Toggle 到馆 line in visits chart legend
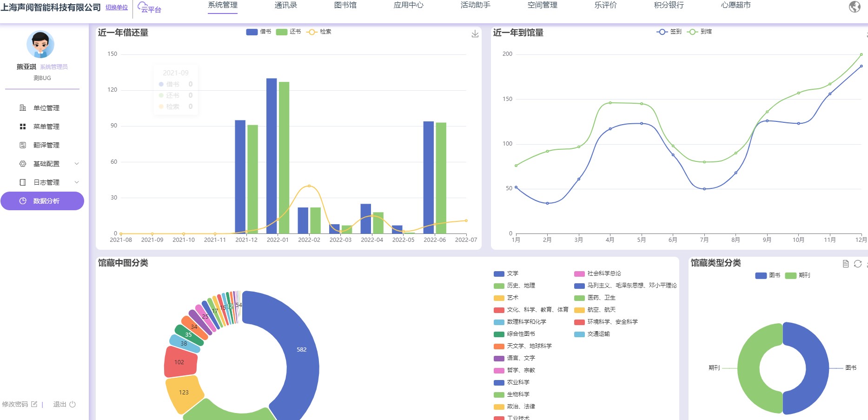 699,32
